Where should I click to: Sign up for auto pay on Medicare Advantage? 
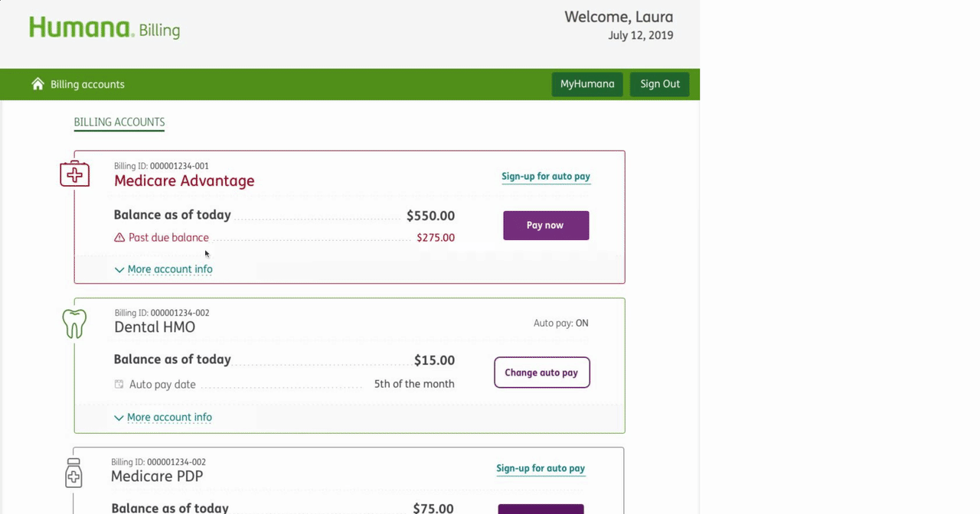coord(546,177)
